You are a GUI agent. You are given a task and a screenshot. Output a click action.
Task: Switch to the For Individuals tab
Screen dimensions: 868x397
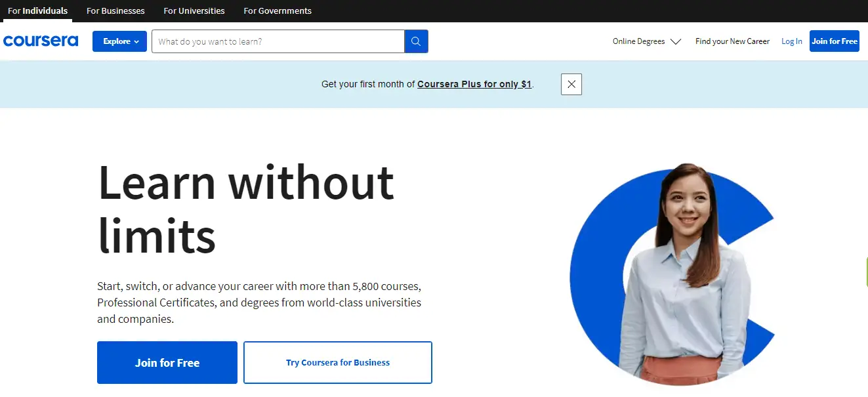(x=37, y=11)
